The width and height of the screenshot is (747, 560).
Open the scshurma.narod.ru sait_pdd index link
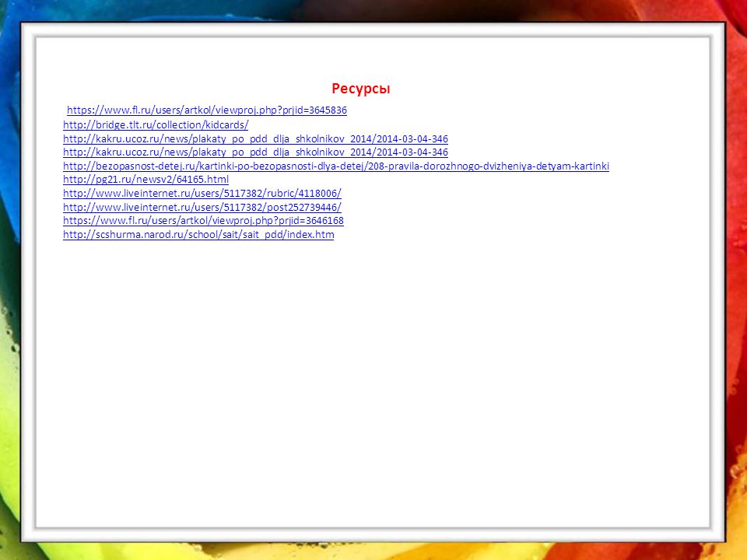(198, 235)
